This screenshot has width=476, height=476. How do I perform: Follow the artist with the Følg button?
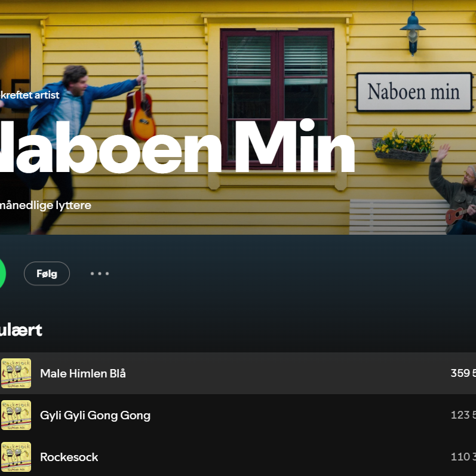(x=47, y=274)
